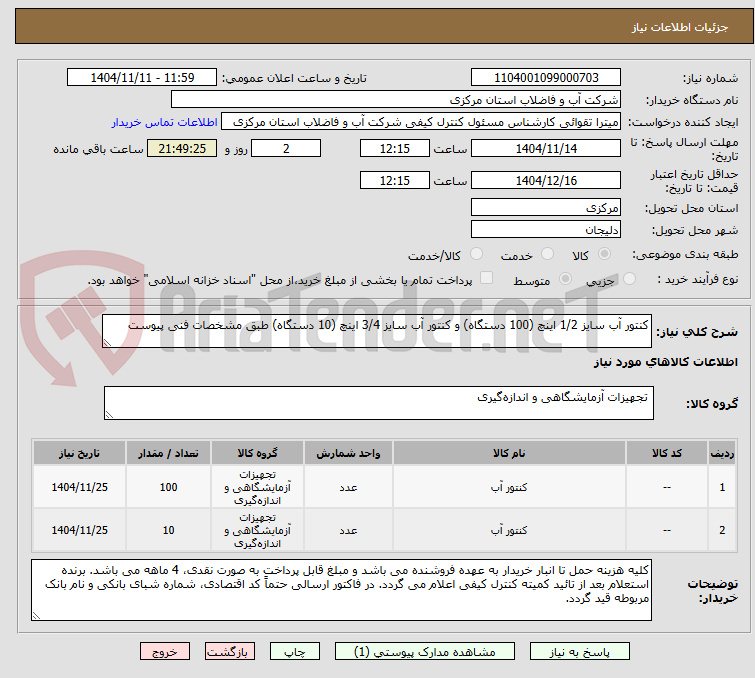
Task: Click the بازگشت back button
Action: pos(230,652)
